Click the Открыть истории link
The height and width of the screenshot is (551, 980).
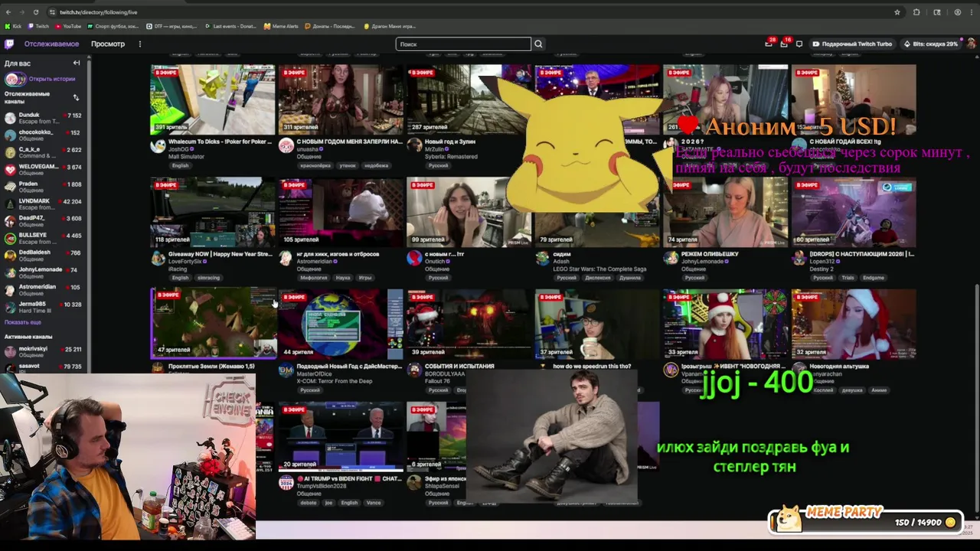52,79
